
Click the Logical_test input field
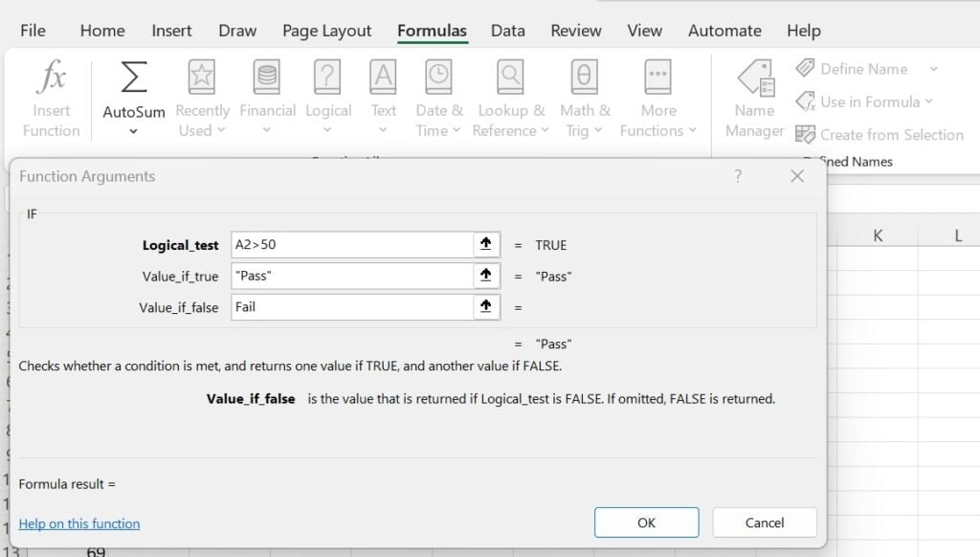352,244
